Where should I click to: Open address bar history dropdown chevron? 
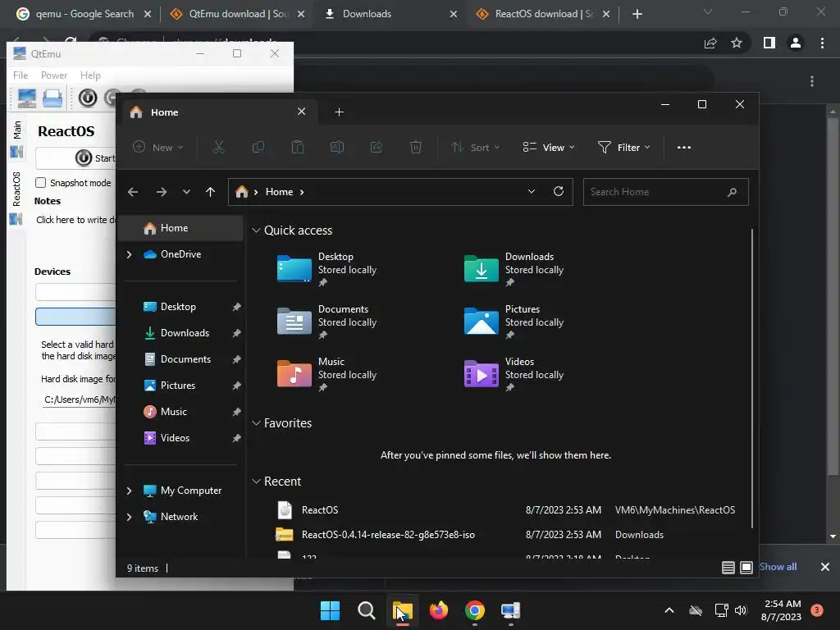(x=532, y=191)
